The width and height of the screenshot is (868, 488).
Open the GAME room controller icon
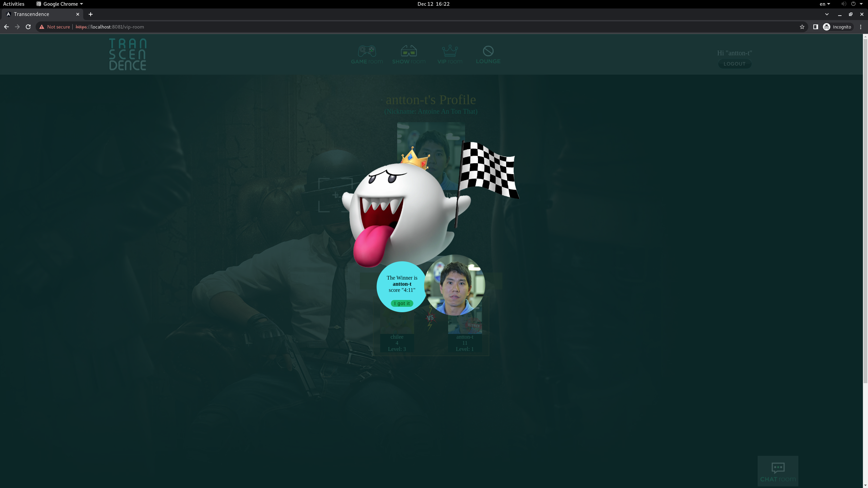[x=367, y=51]
